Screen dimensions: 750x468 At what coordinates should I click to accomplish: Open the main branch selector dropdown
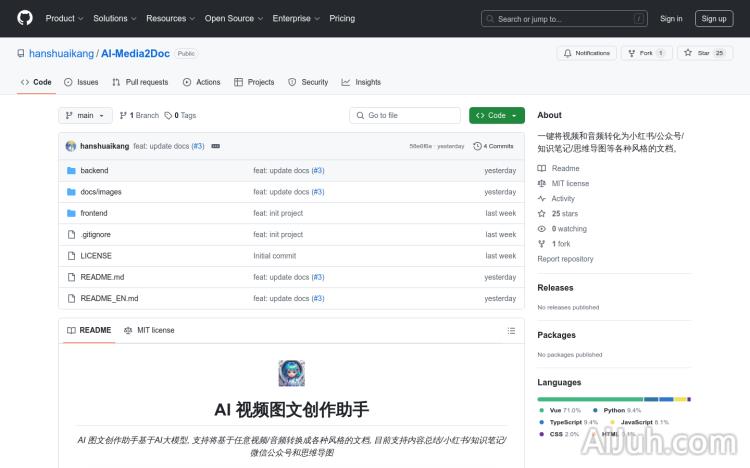(x=86, y=115)
